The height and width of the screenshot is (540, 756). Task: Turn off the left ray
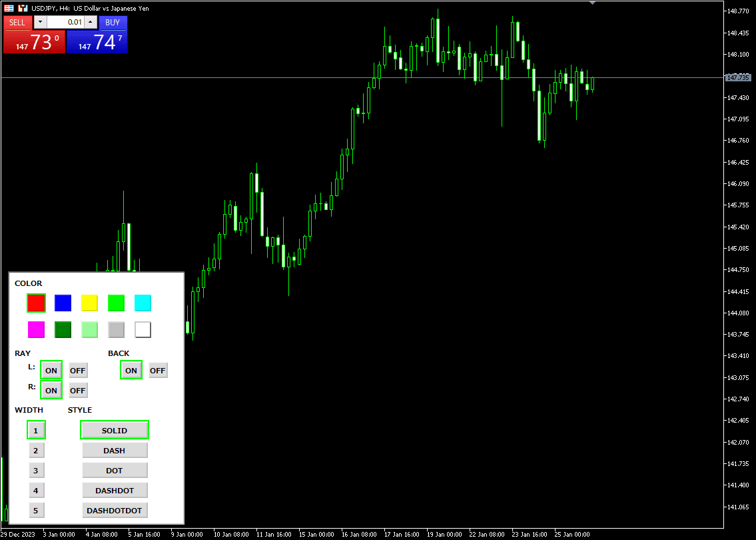click(78, 370)
